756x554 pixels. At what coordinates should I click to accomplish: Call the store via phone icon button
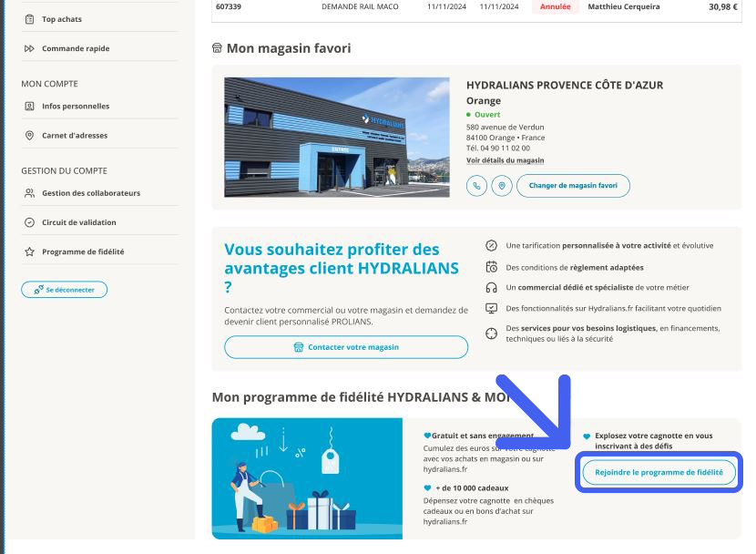pos(476,186)
